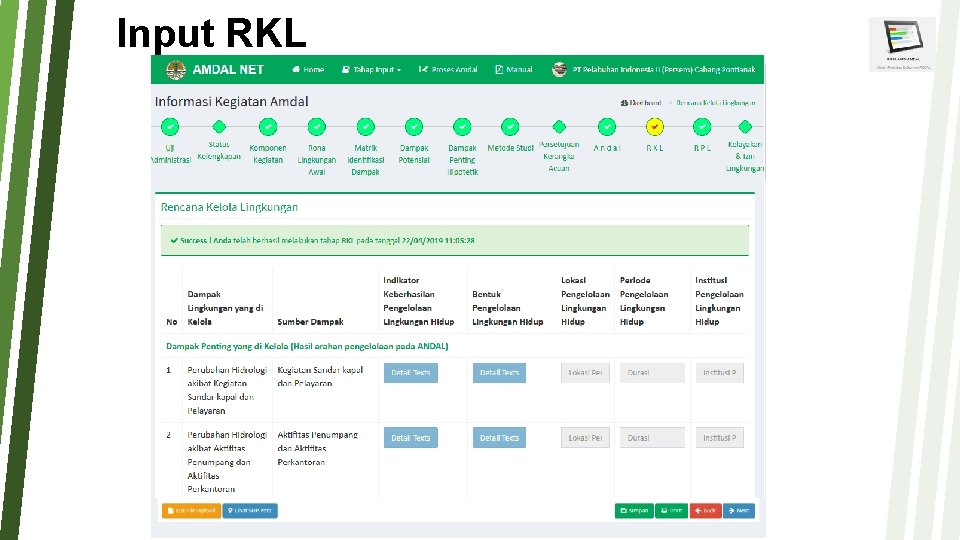Click the orange List File Upload button
Screen dimensions: 960x540
coord(192,511)
